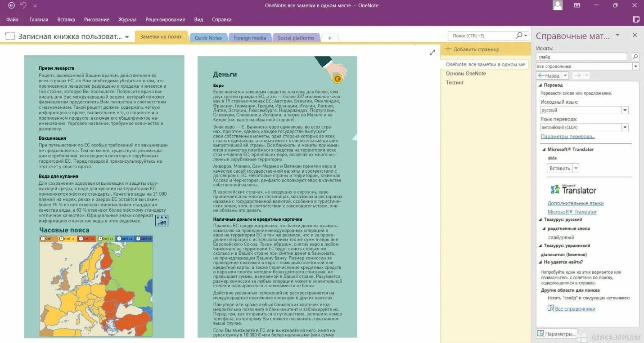Click Добавить страницу
Screen dimensions: 644x343
tap(476, 49)
